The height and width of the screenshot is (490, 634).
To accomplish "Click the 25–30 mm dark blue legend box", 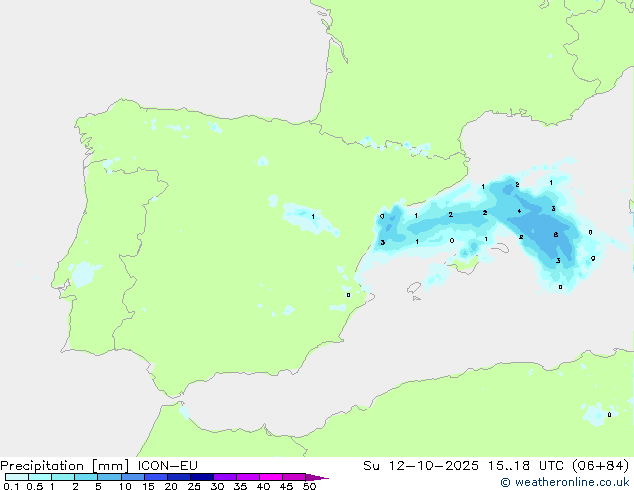I will coord(202,477).
